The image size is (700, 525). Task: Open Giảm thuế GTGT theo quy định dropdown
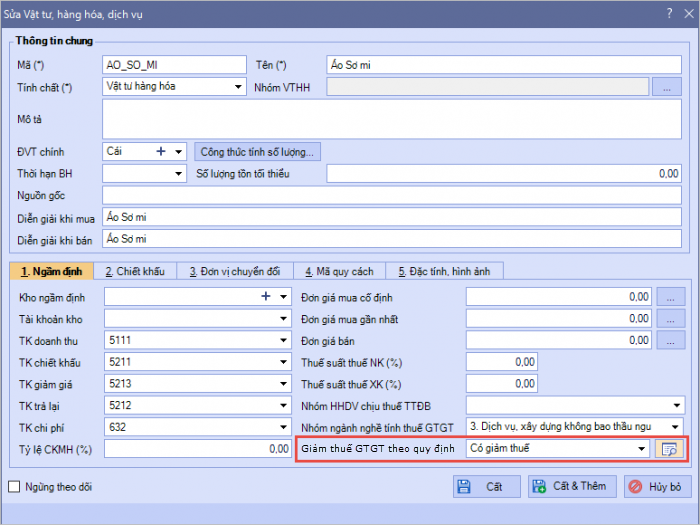[x=640, y=449]
